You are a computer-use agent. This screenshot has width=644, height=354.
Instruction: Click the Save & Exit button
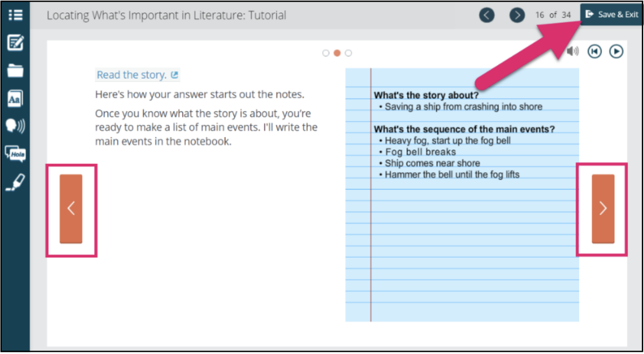tap(612, 14)
